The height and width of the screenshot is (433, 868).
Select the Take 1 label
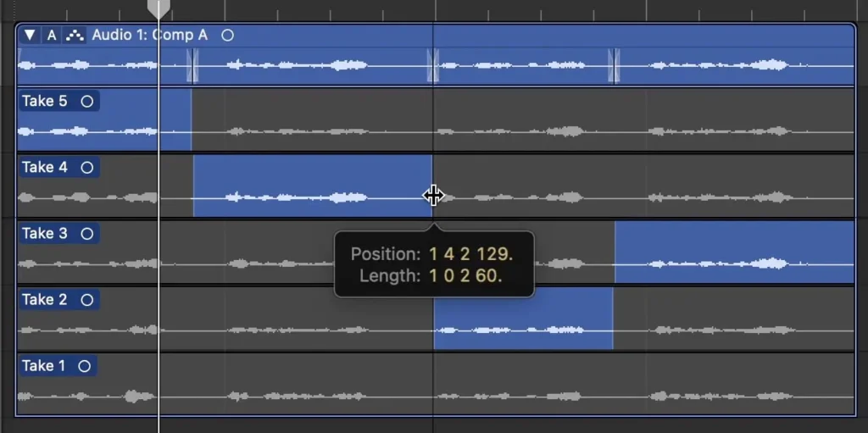[x=43, y=365]
